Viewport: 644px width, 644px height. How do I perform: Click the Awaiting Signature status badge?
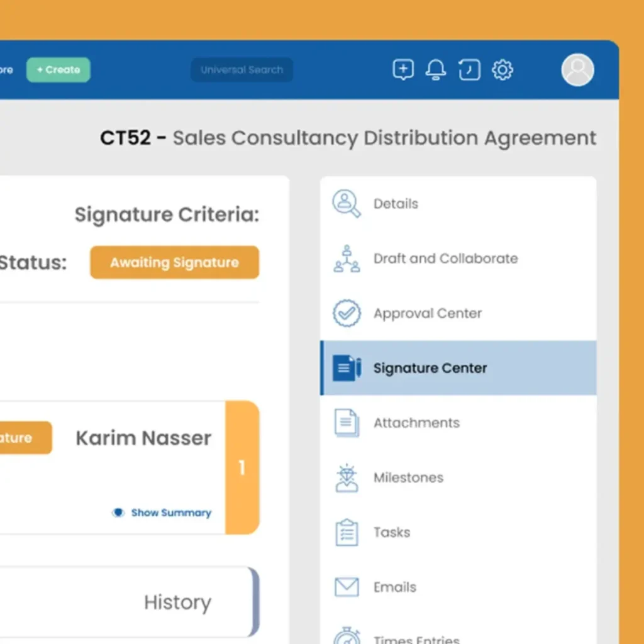[174, 262]
